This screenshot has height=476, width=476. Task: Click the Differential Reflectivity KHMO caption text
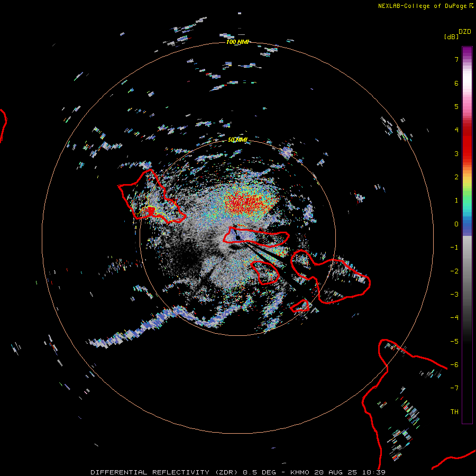tap(238, 472)
